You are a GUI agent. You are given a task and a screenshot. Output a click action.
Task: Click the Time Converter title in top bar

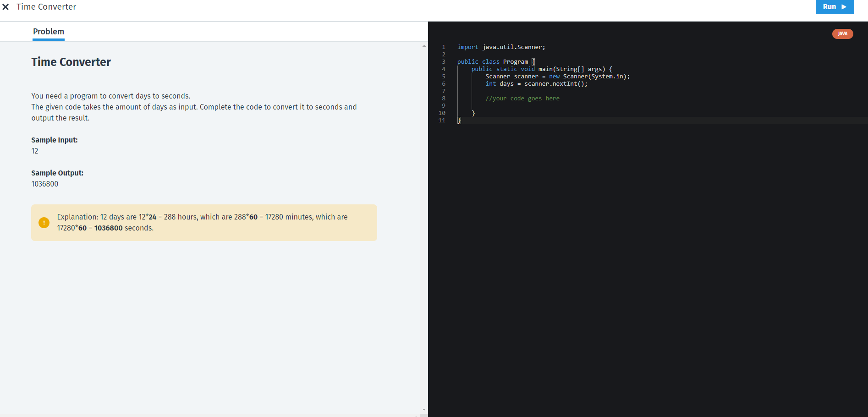pyautogui.click(x=46, y=6)
